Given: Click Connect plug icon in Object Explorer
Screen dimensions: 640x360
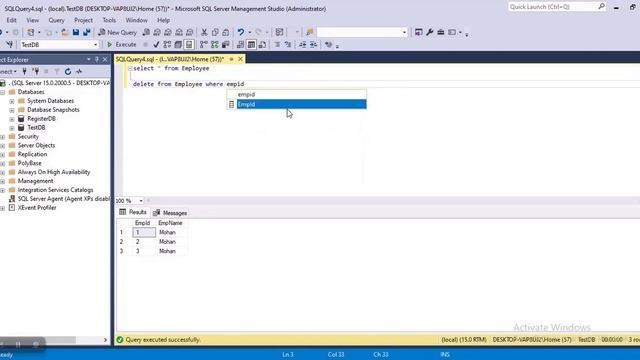Looking at the screenshot, I should click(24, 71).
